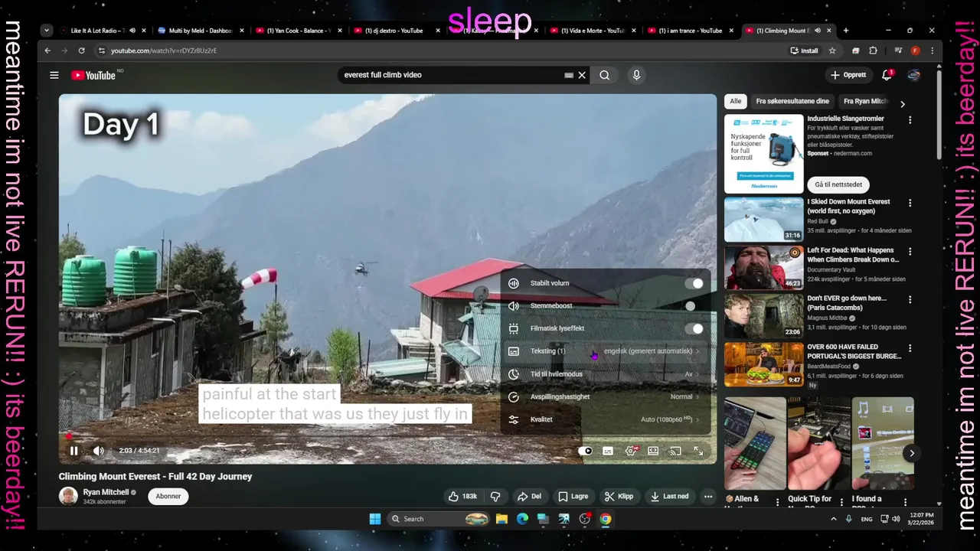Open Kvalitet quality submenu
The image size is (980, 551).
tap(605, 419)
